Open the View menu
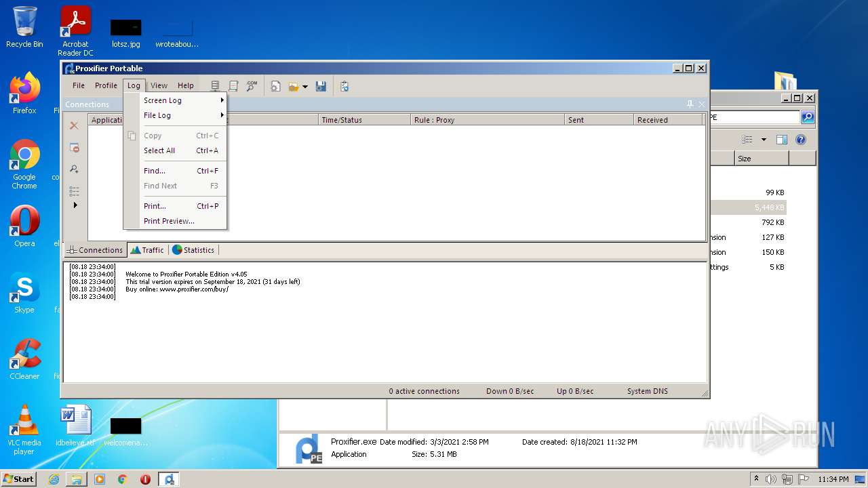The height and width of the screenshot is (488, 868). 159,85
